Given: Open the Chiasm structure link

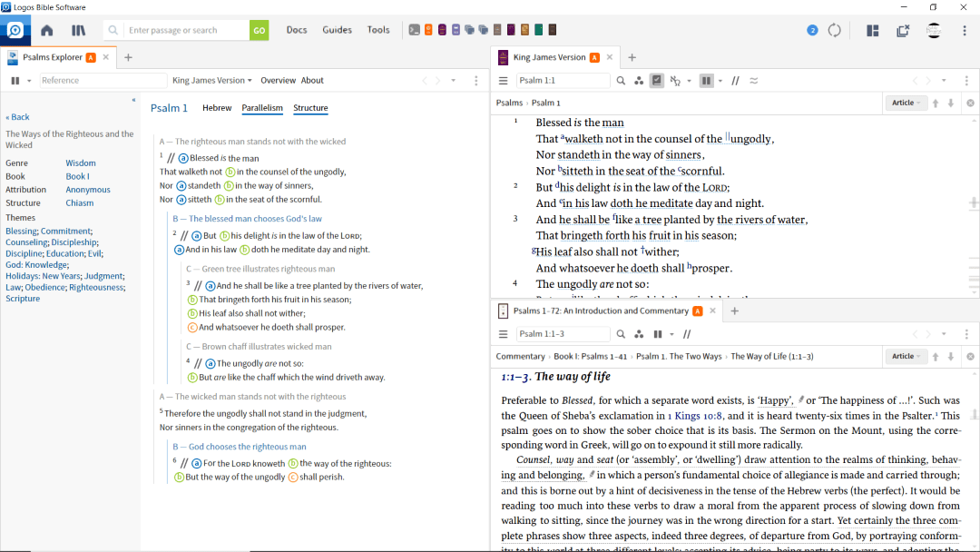Looking at the screenshot, I should (79, 203).
